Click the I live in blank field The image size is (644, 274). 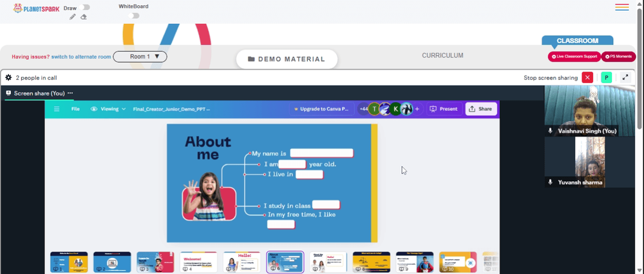(309, 174)
